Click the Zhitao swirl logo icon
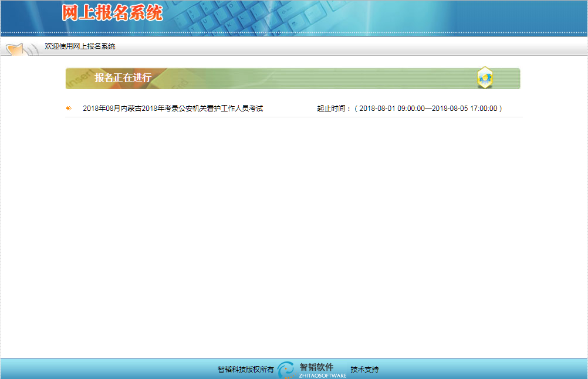 286,370
